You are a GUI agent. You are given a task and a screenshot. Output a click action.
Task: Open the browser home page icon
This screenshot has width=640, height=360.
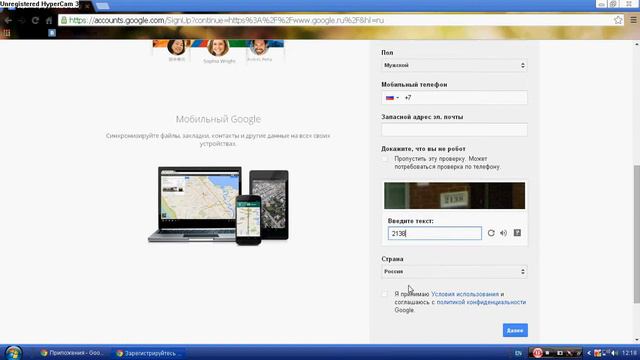49,20
